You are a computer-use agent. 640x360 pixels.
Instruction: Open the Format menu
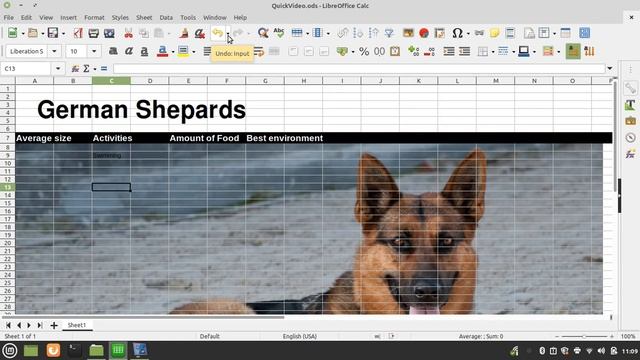tap(94, 18)
